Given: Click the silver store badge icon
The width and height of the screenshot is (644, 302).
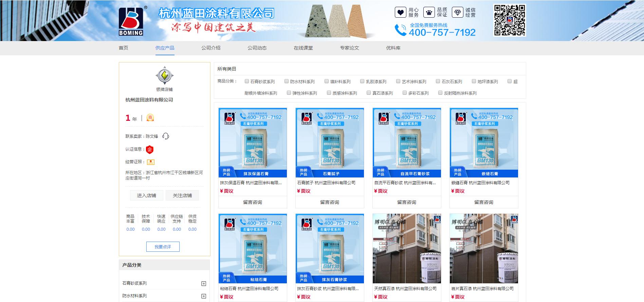Looking at the screenshot, I should click(165, 75).
